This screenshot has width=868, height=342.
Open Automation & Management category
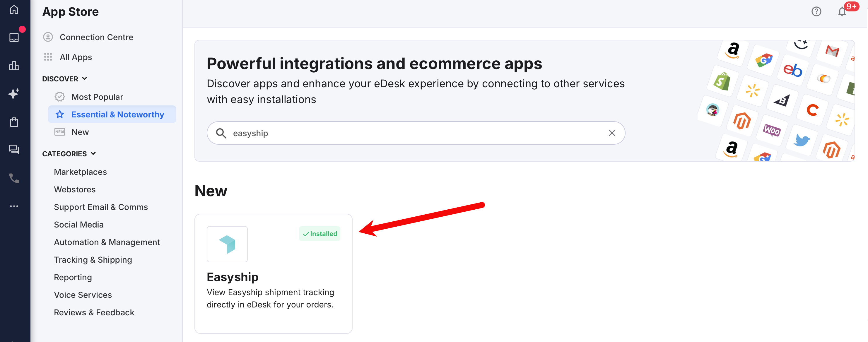[107, 242]
